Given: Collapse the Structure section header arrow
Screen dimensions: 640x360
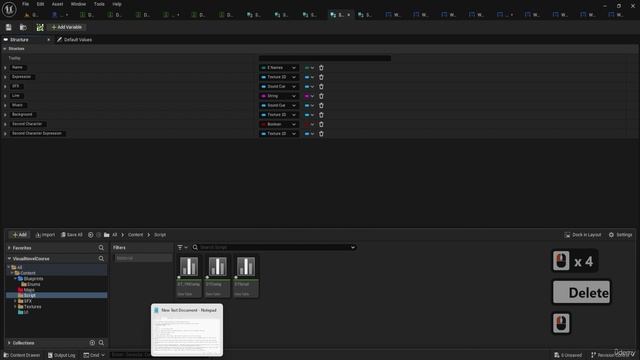Looking at the screenshot, I should point(5,49).
